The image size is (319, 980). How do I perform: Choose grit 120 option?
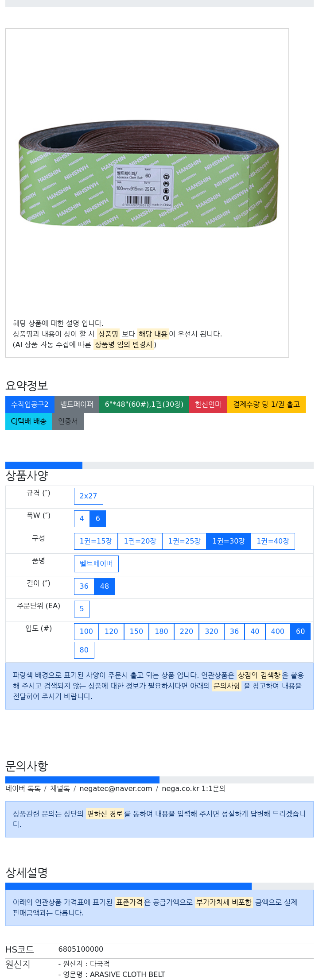click(111, 632)
